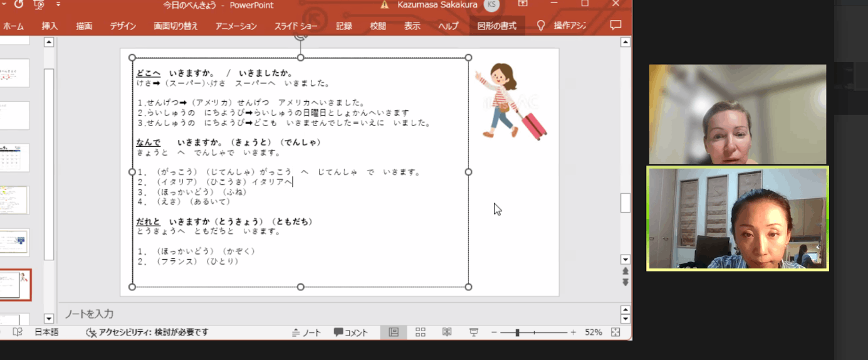Click the redo/repeat icon in title bar
The image size is (868, 360).
click(19, 5)
